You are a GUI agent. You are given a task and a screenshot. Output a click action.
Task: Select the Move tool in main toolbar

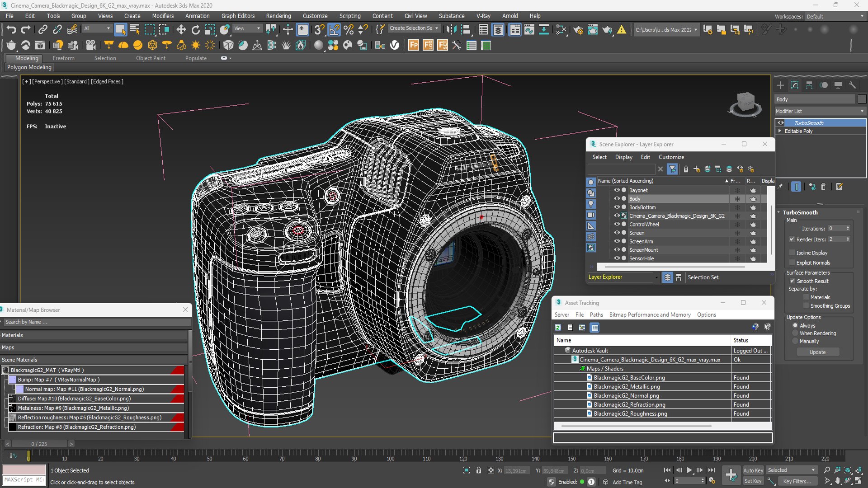click(x=181, y=30)
